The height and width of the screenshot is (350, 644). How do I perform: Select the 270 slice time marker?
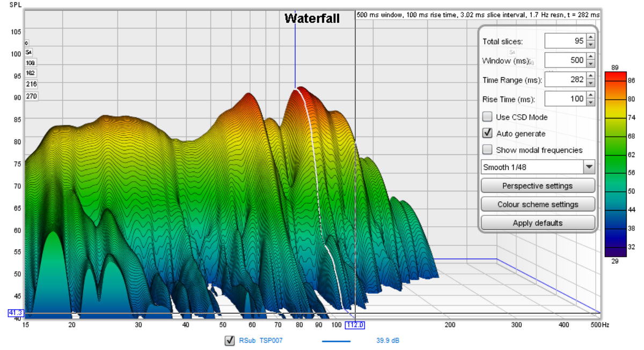coord(31,96)
